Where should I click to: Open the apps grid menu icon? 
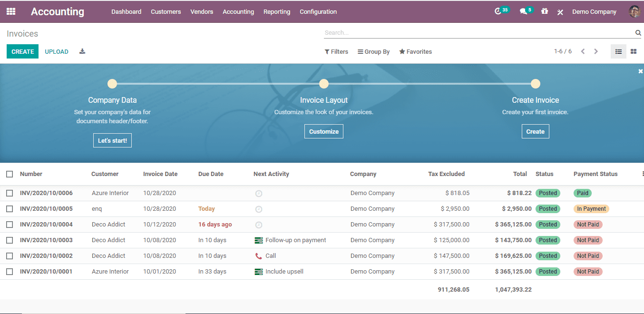[11, 11]
